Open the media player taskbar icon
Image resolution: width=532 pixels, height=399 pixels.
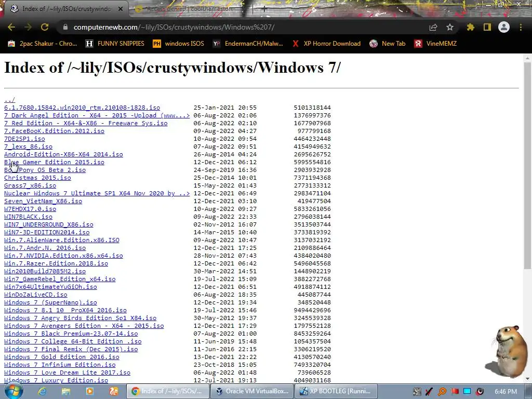89,391
